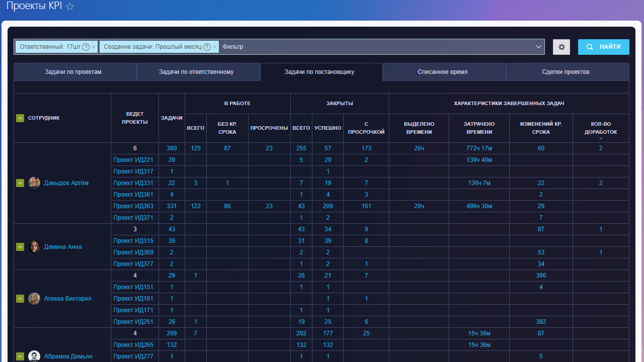
Task: Remove the Создание задачи filter chip
Action: [215, 47]
